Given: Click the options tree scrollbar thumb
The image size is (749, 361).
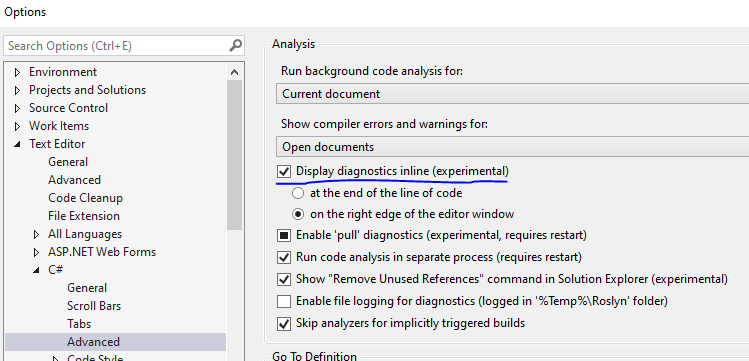Looking at the screenshot, I should pyautogui.click(x=234, y=155).
